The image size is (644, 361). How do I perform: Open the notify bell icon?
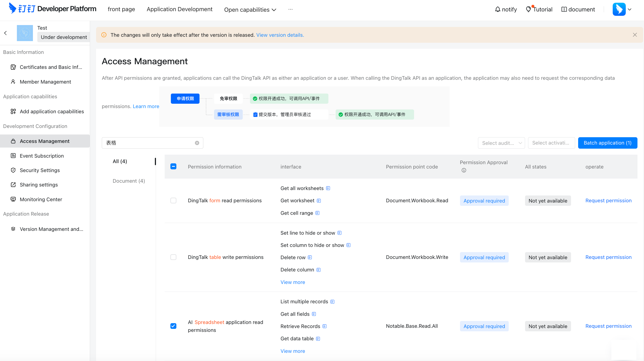point(498,10)
